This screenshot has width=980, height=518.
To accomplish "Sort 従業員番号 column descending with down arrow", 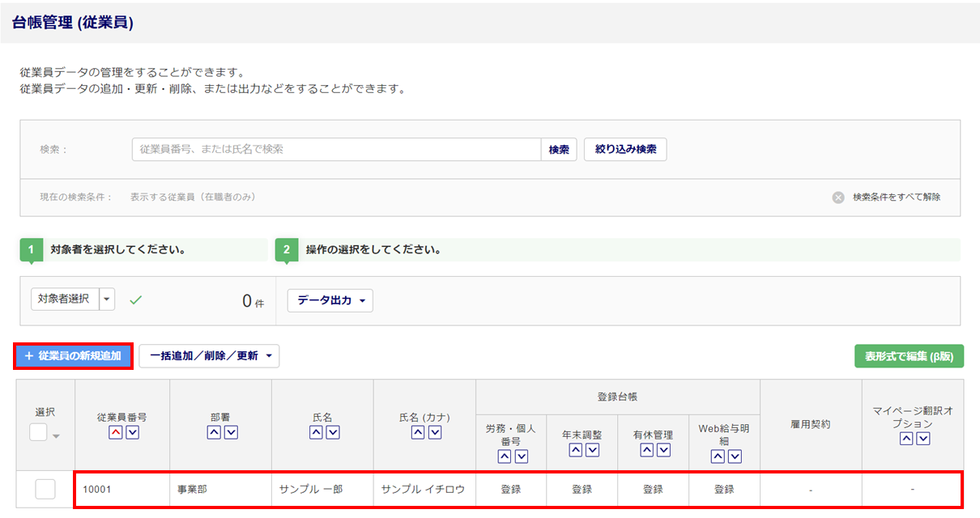I will click(132, 433).
